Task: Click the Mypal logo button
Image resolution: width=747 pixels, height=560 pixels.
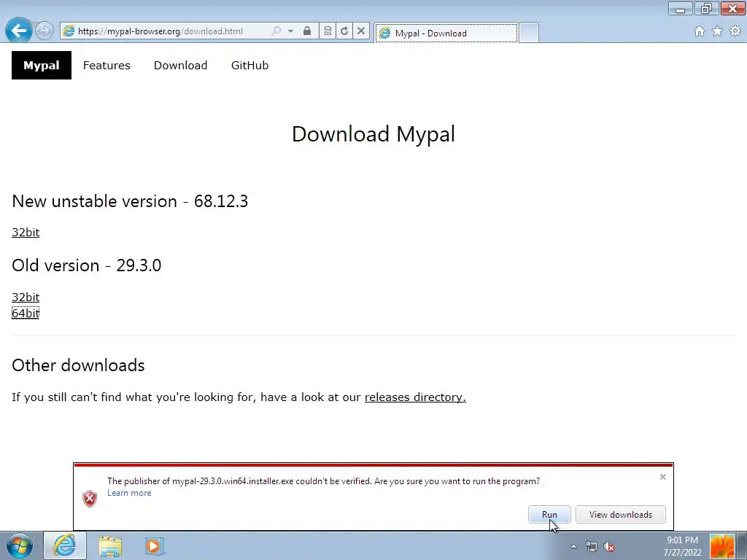Action: (42, 65)
